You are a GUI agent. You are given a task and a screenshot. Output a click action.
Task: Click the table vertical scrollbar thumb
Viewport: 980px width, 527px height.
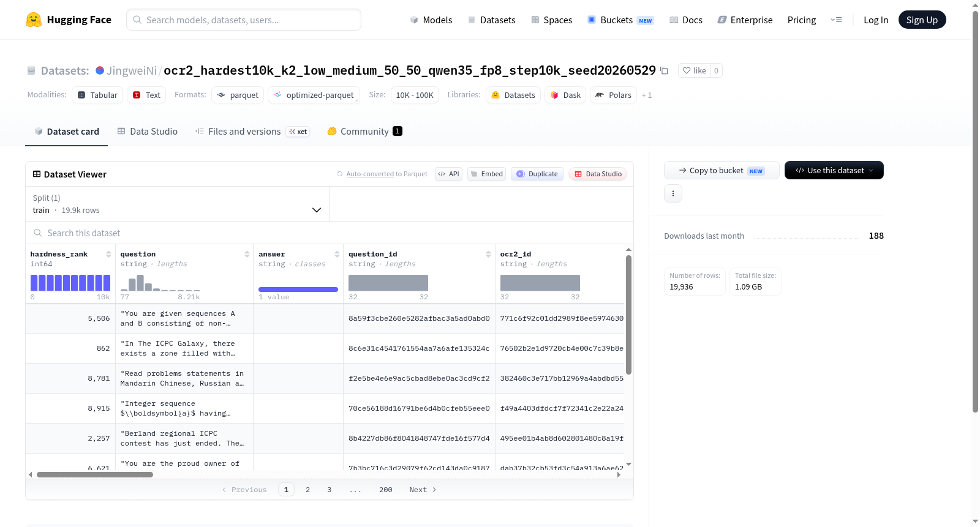point(628,315)
